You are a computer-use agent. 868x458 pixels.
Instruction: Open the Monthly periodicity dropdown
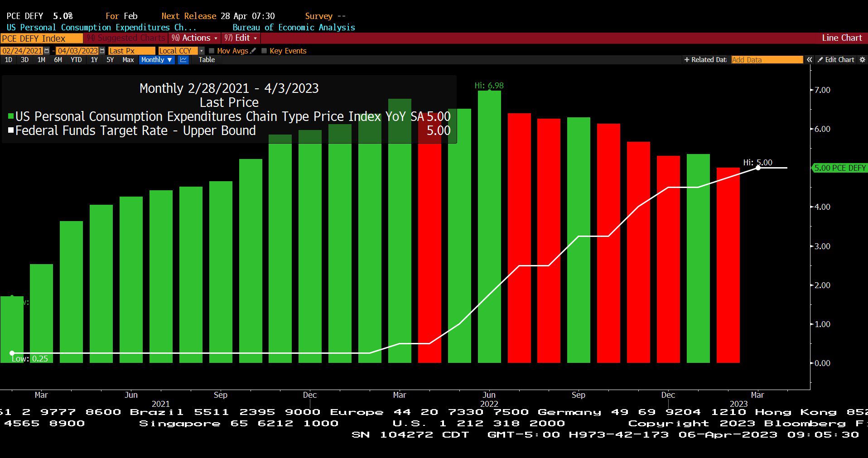(x=157, y=60)
